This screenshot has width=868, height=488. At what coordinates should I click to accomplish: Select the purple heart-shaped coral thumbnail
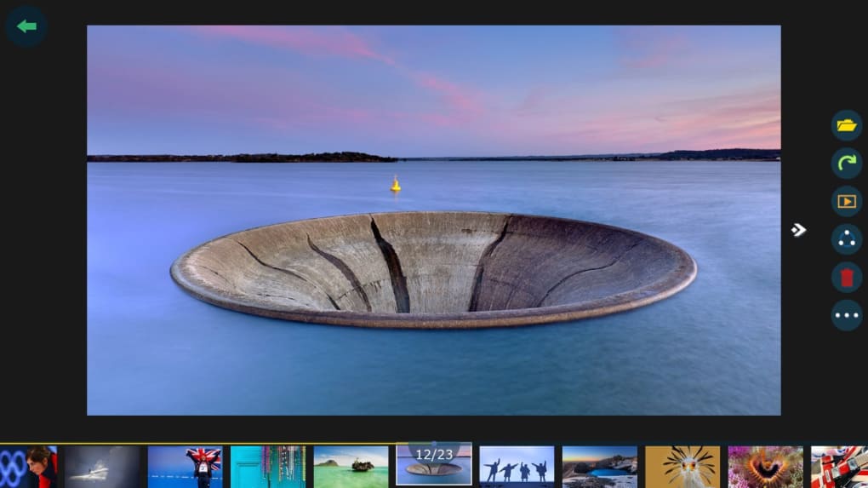[766, 467]
